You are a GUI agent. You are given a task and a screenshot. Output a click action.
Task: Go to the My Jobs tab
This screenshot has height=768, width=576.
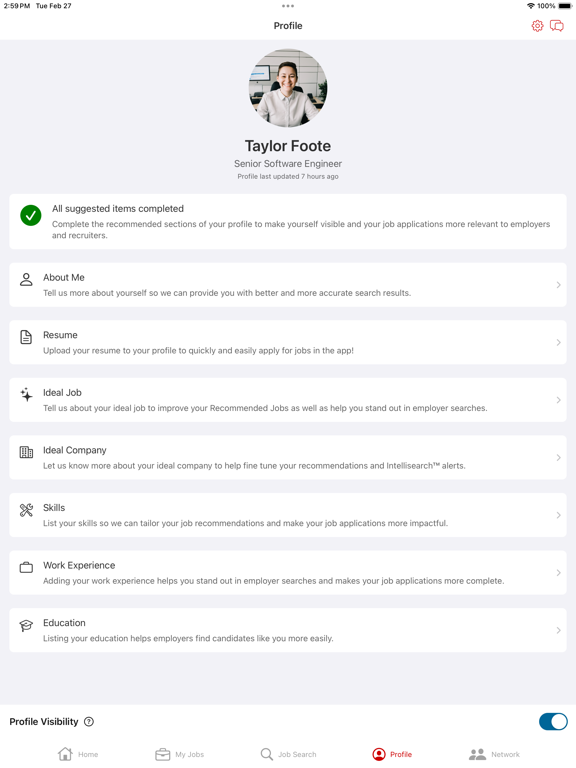(x=179, y=754)
